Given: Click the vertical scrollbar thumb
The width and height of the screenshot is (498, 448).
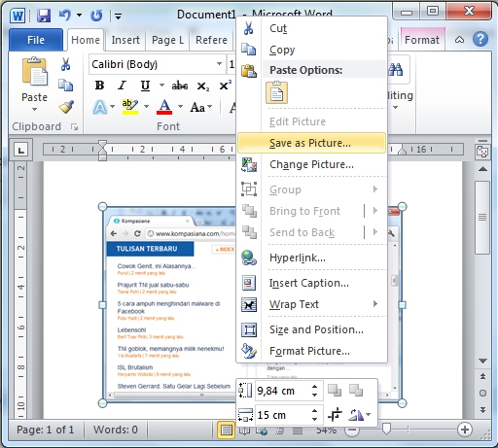Looking at the screenshot, I should 482,218.
